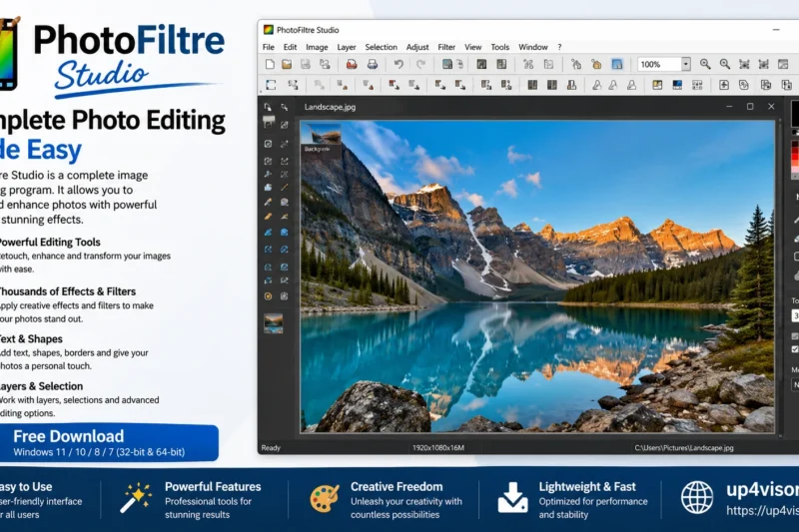799x532 pixels.
Task: Click the 1920x1080x16M status entry
Action: coord(438,448)
